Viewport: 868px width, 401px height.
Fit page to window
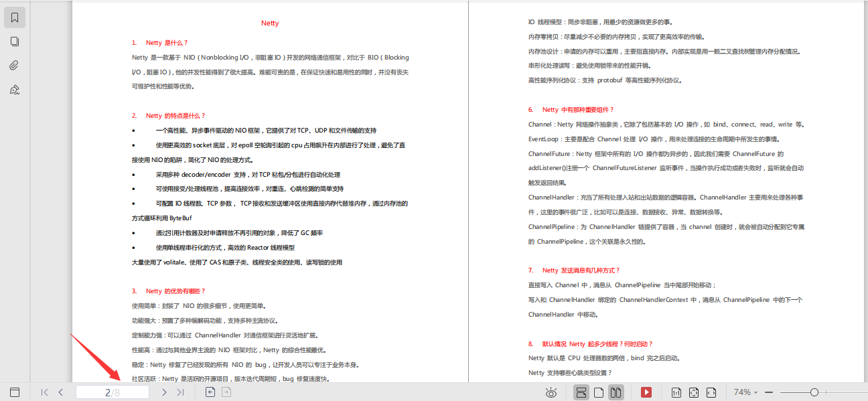[694, 392]
